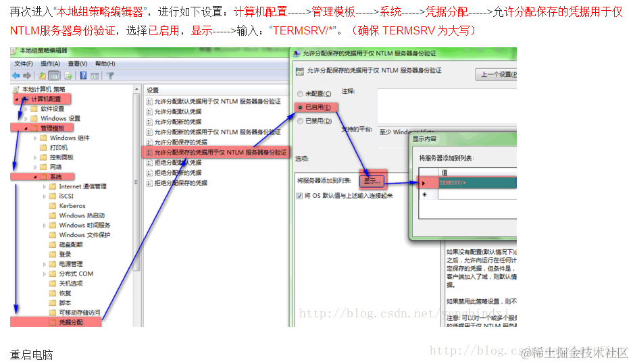Click into the 注释 comment text box
The width and height of the screenshot is (633, 364).
447,106
